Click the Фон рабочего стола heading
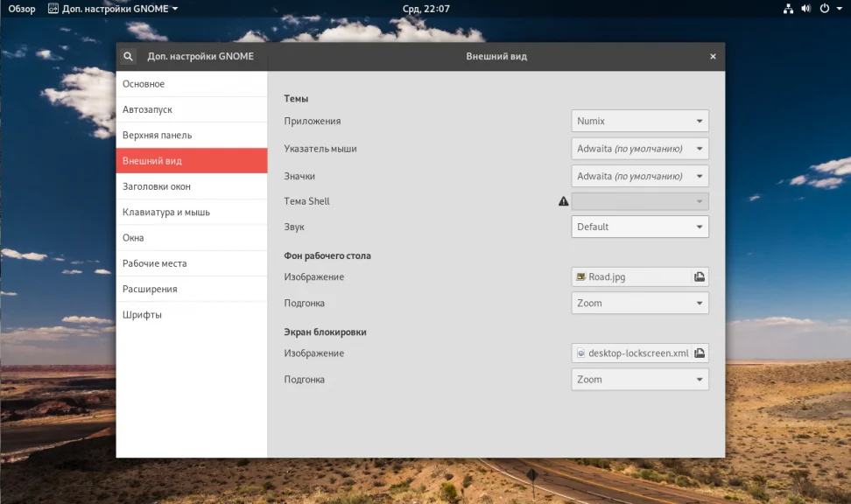 click(327, 255)
